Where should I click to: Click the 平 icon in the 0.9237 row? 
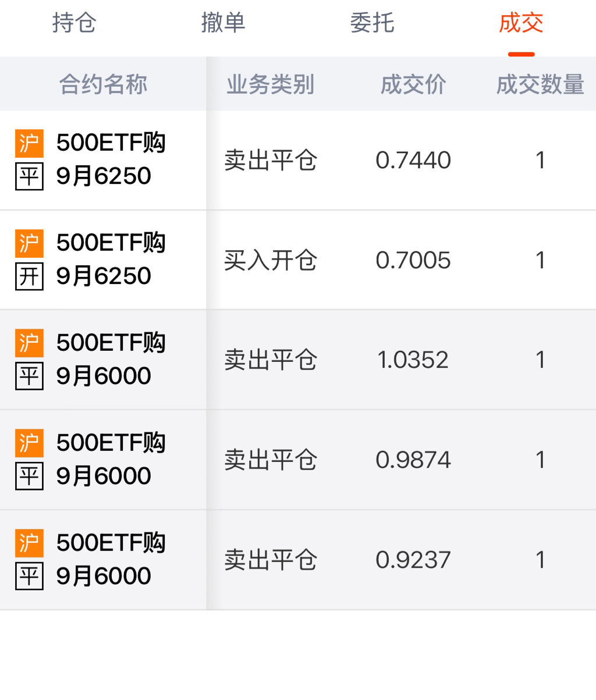pyautogui.click(x=29, y=577)
